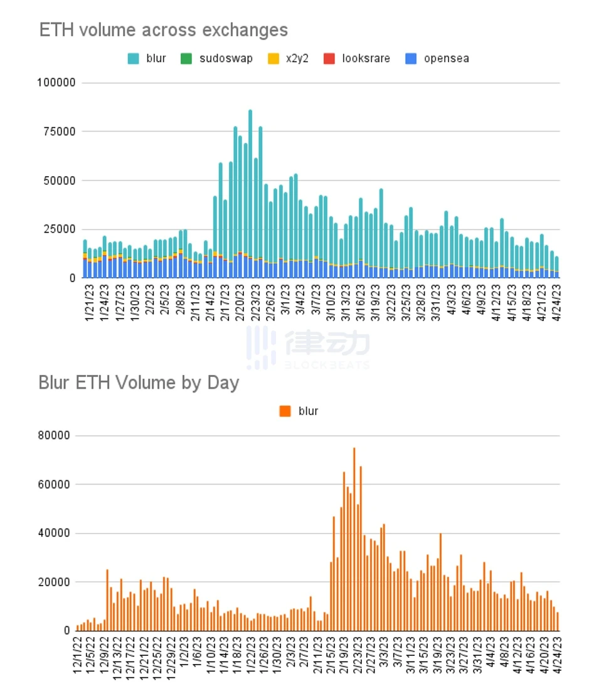Select the 'opensea' legend label

(447, 58)
